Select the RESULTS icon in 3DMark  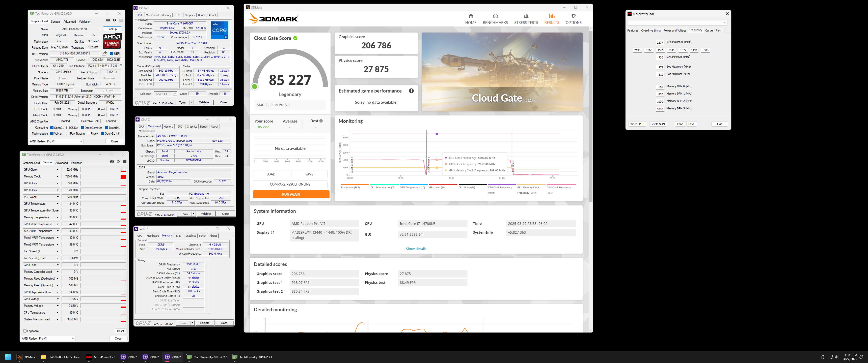pyautogui.click(x=552, y=16)
